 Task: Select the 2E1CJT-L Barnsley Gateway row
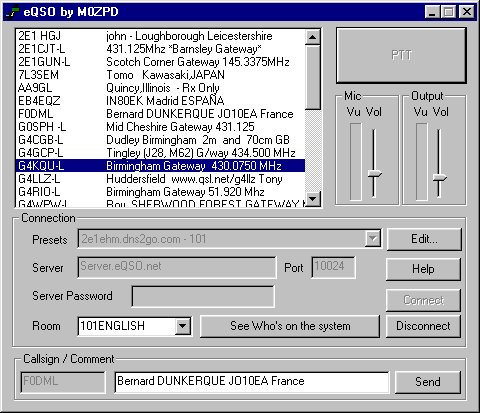[x=160, y=49]
